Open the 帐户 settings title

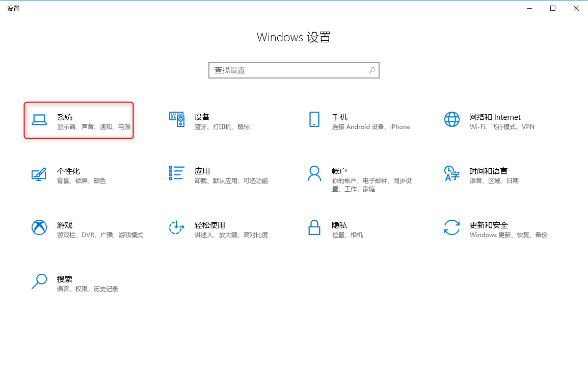[x=339, y=171]
